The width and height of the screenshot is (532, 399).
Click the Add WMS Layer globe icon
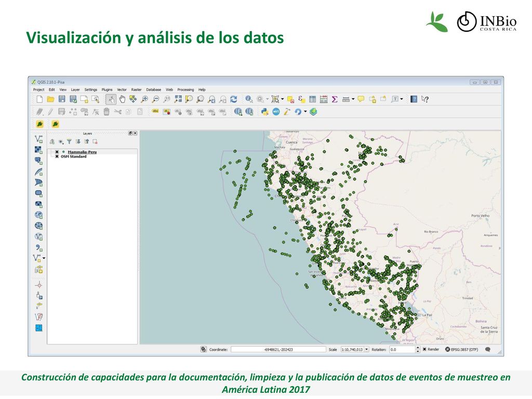(x=38, y=215)
